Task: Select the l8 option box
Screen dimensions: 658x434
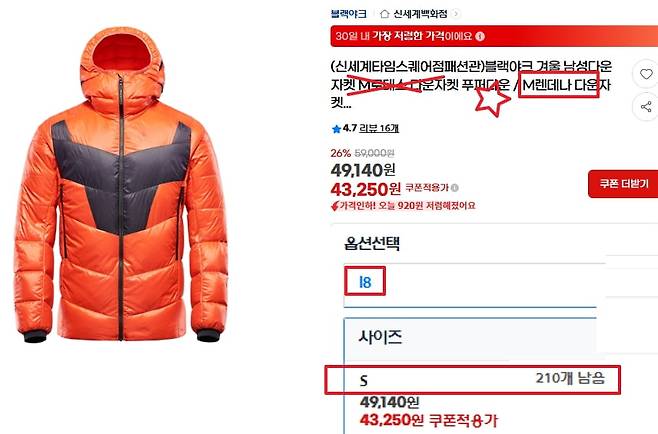Action: (x=365, y=281)
